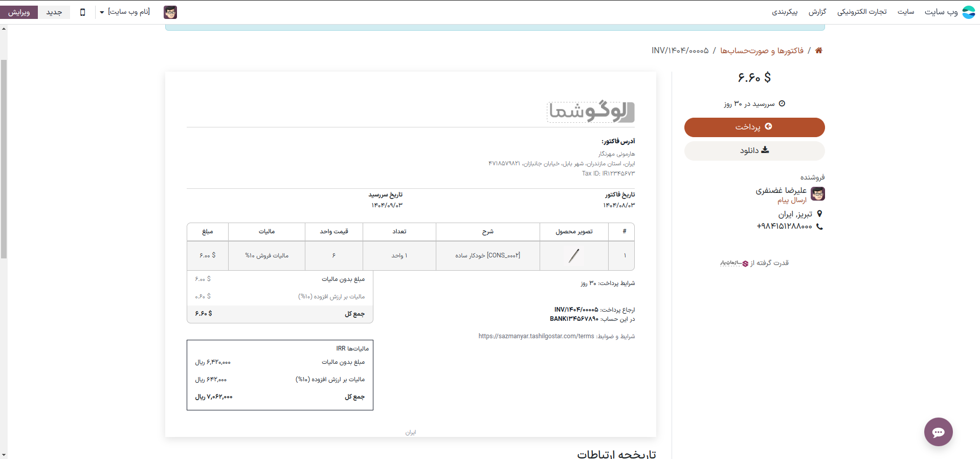Viewport: 980px width, 459px height.
Task: Open the سایت menu
Action: pyautogui.click(x=905, y=12)
